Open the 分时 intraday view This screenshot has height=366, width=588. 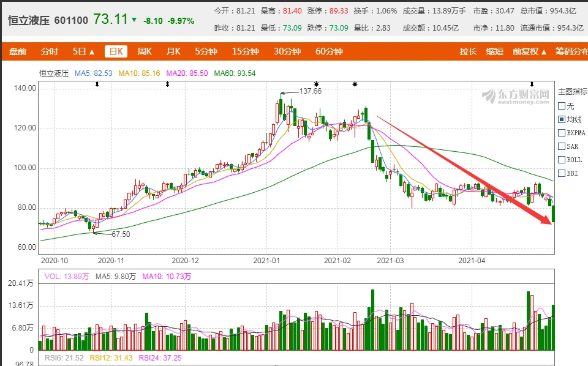point(49,51)
